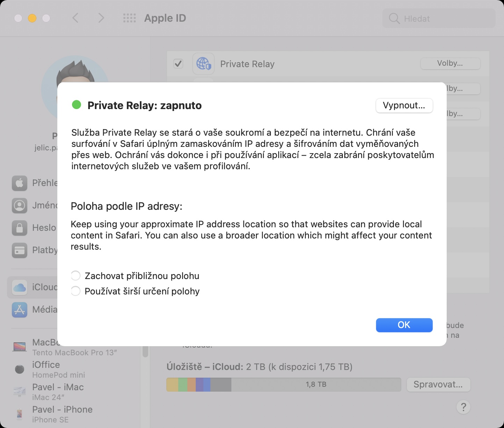This screenshot has width=504, height=428.
Task: Click the 'Tento MacBook Pro 13″' label
Action: [74, 352]
